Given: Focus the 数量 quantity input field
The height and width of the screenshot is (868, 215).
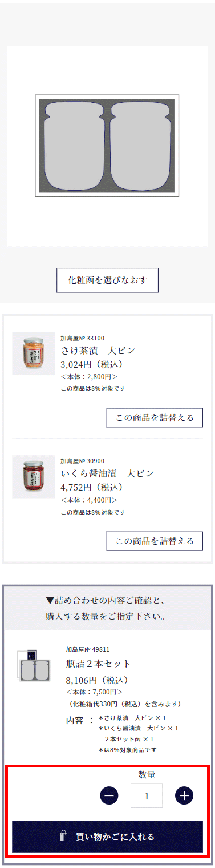Looking at the screenshot, I should [147, 795].
